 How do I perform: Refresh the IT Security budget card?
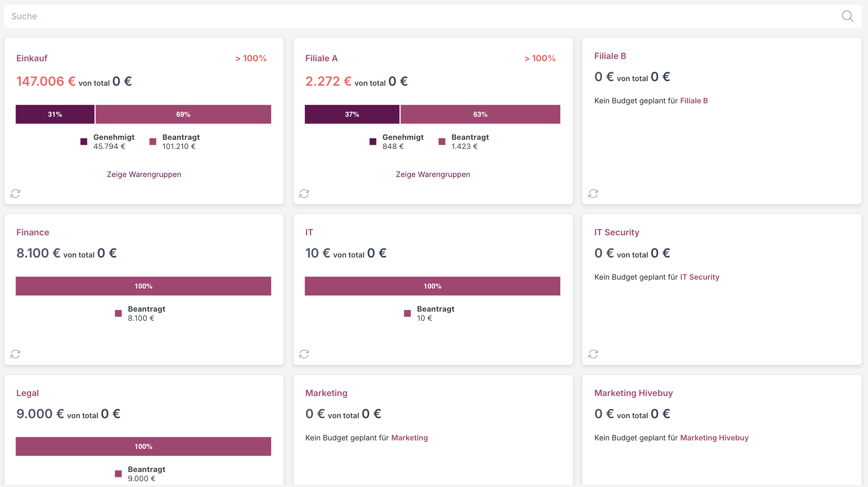(x=593, y=354)
